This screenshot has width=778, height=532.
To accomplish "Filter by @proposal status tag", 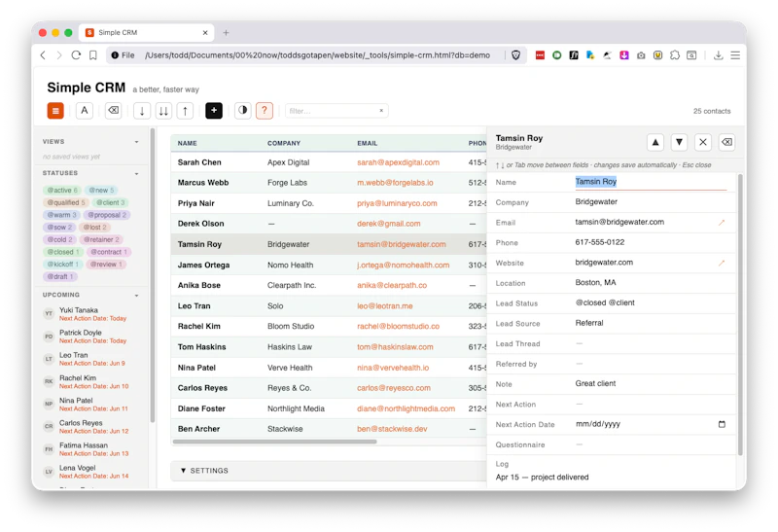I will (107, 215).
